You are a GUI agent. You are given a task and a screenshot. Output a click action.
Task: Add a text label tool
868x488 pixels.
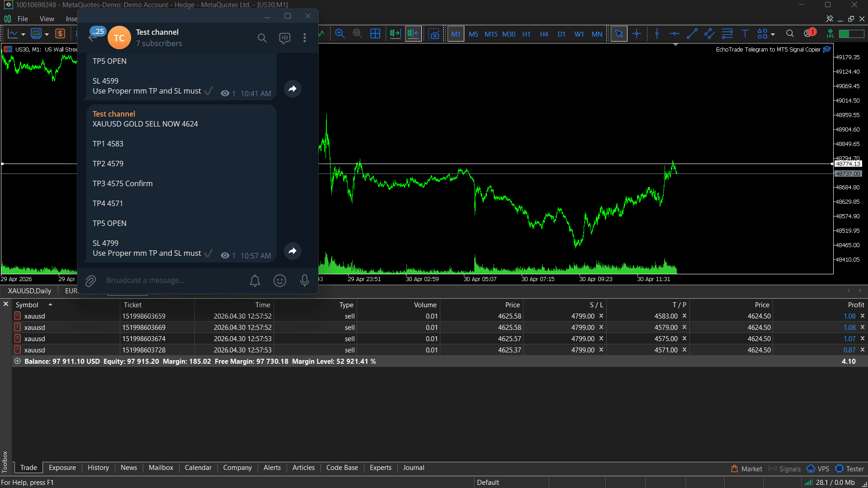pos(745,34)
